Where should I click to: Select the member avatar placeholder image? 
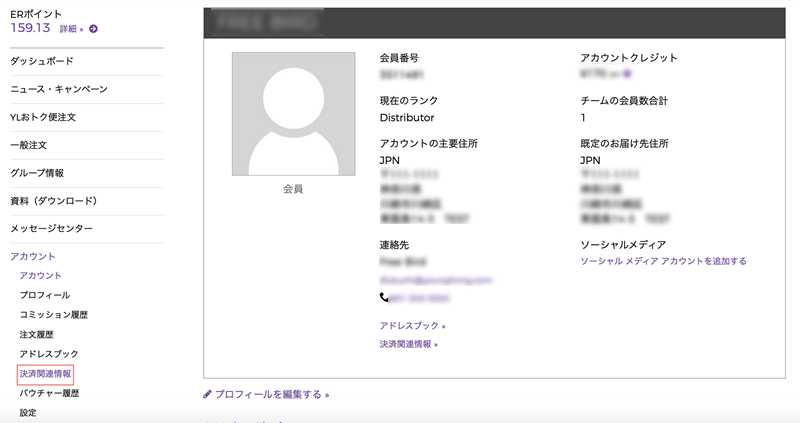pos(293,114)
